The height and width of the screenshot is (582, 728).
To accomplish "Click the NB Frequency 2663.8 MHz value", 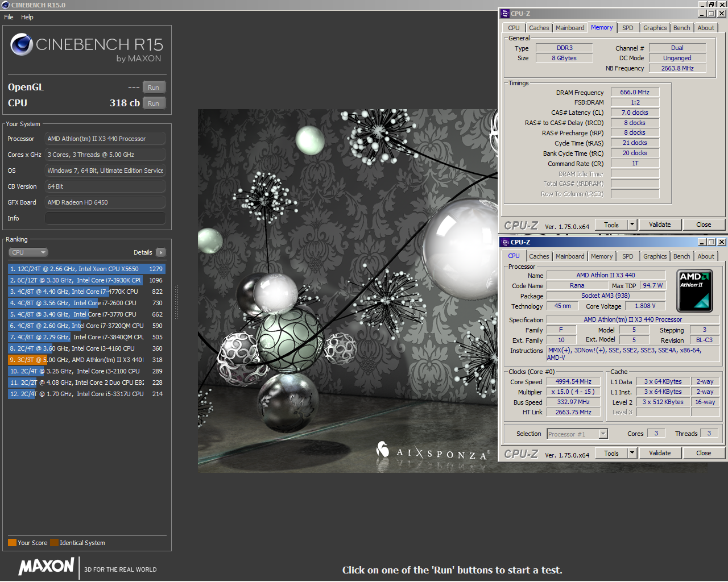I will point(677,68).
